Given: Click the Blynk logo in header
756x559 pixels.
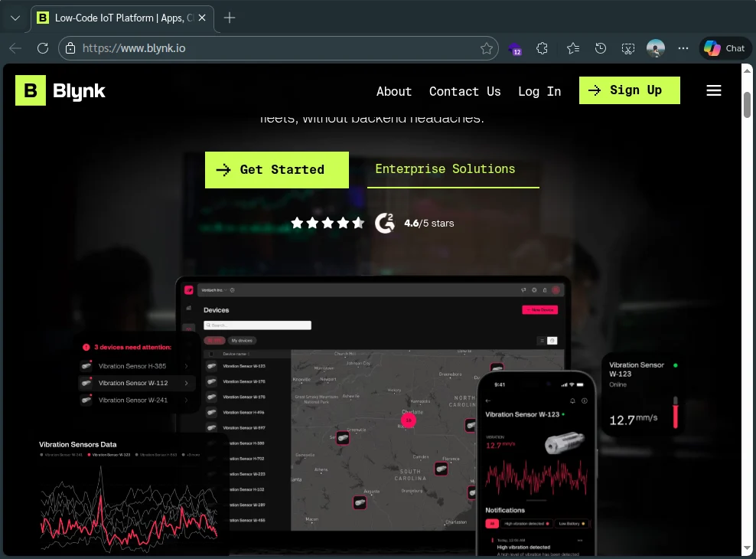Looking at the screenshot, I should [60, 91].
